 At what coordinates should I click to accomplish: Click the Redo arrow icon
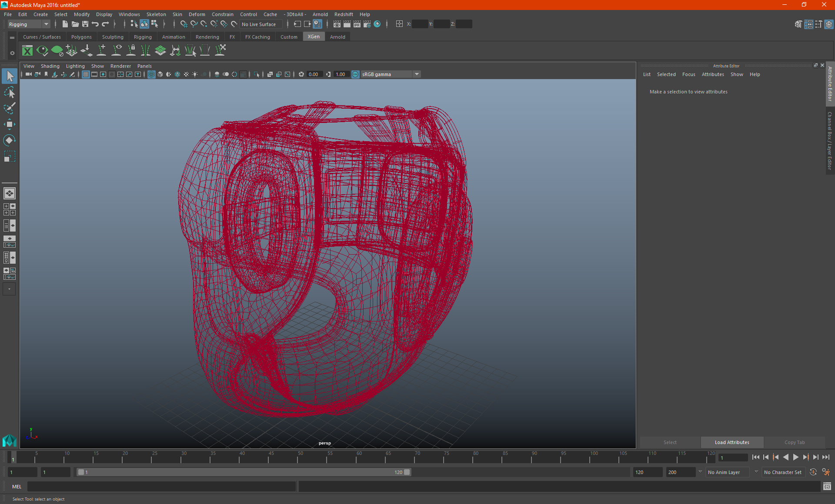pos(105,24)
